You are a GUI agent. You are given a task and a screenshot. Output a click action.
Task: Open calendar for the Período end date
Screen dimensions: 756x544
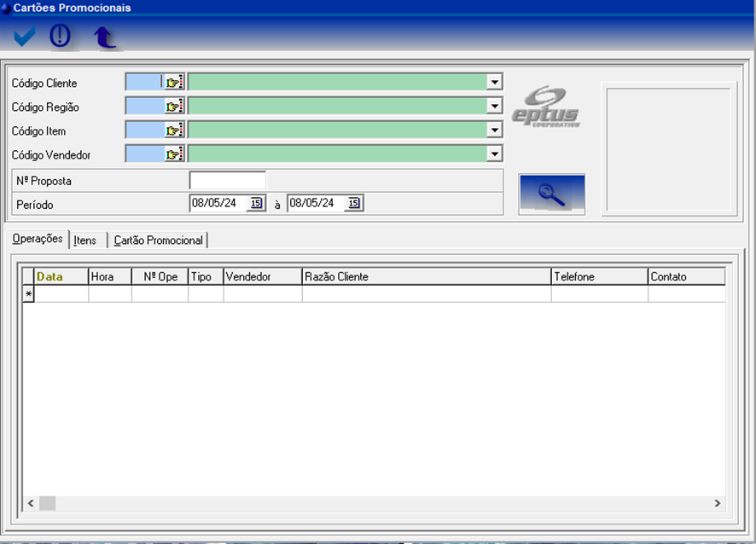(x=353, y=203)
